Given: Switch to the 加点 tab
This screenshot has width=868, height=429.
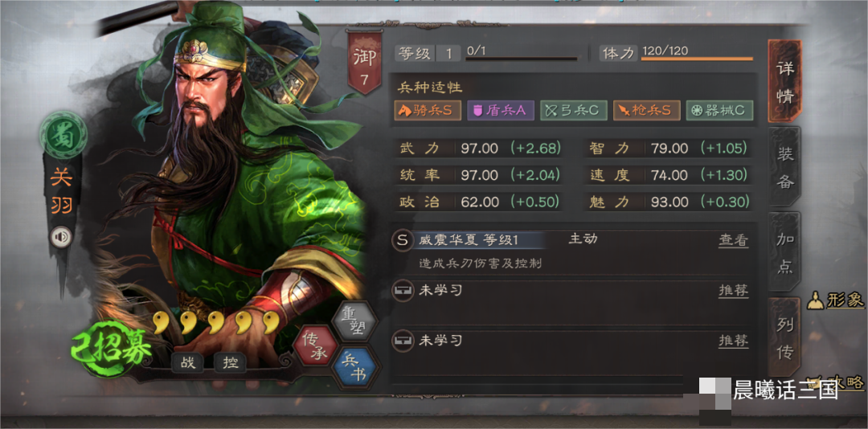Looking at the screenshot, I should pyautogui.click(x=784, y=253).
